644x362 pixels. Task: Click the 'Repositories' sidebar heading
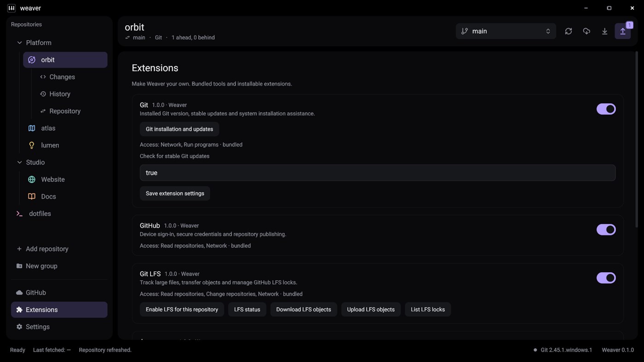point(26,24)
